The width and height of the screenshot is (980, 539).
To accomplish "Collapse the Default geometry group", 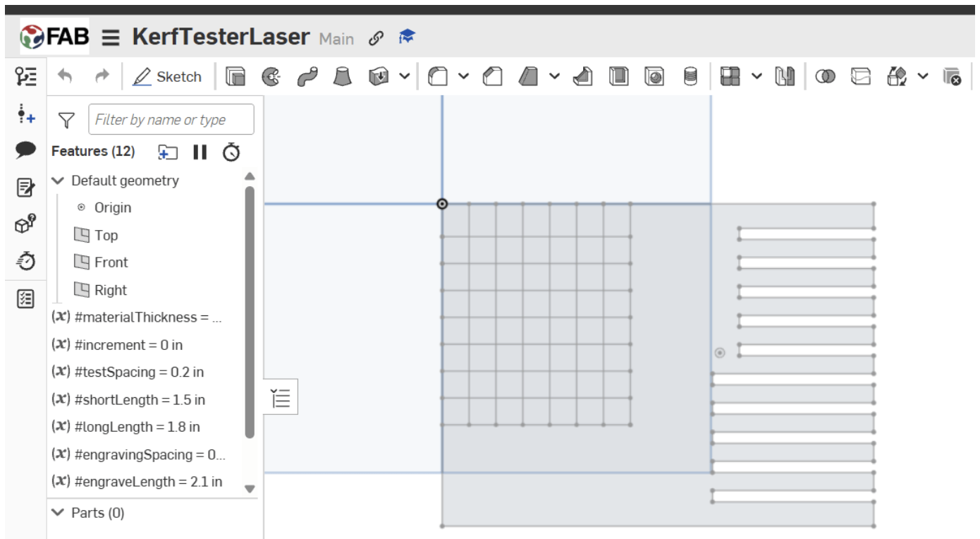I will (x=59, y=181).
